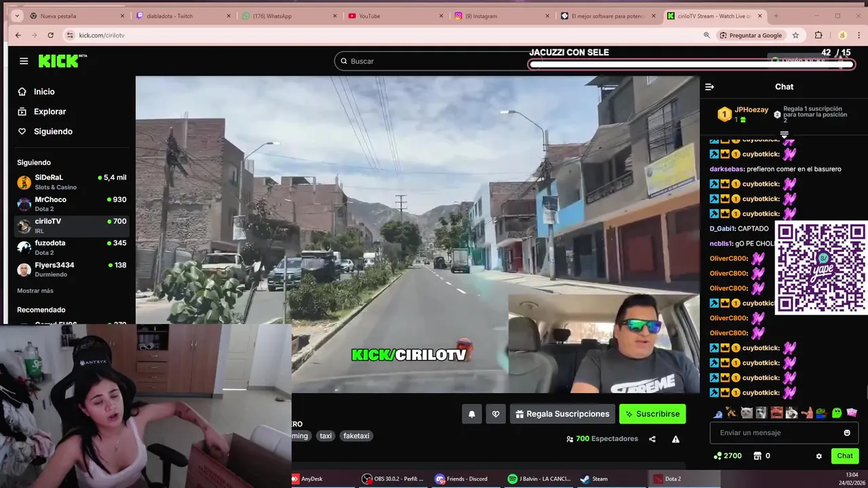Open MrChoco channel in following list
The width and height of the screenshot is (868, 488).
(71, 204)
